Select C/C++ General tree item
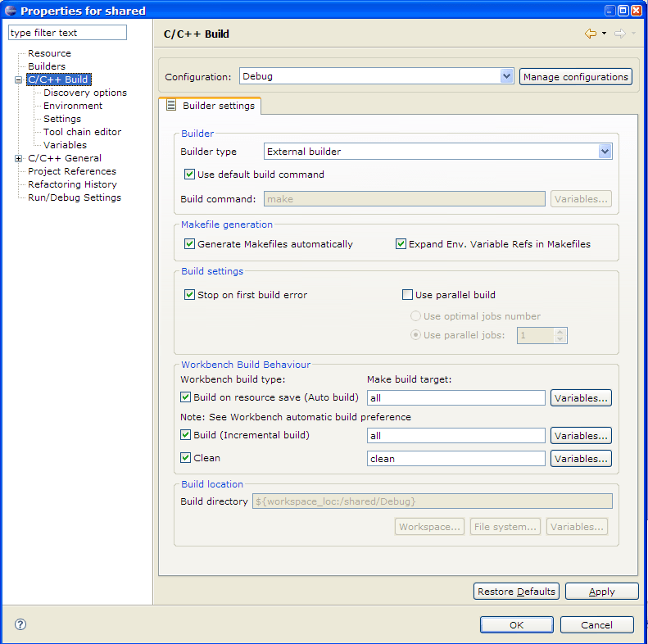Screen dimensions: 648x644 (65, 158)
